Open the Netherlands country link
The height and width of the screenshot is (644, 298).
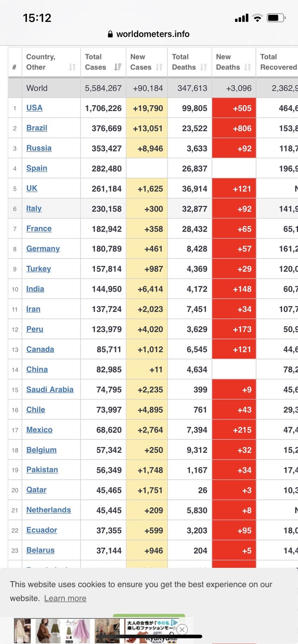coord(48,510)
